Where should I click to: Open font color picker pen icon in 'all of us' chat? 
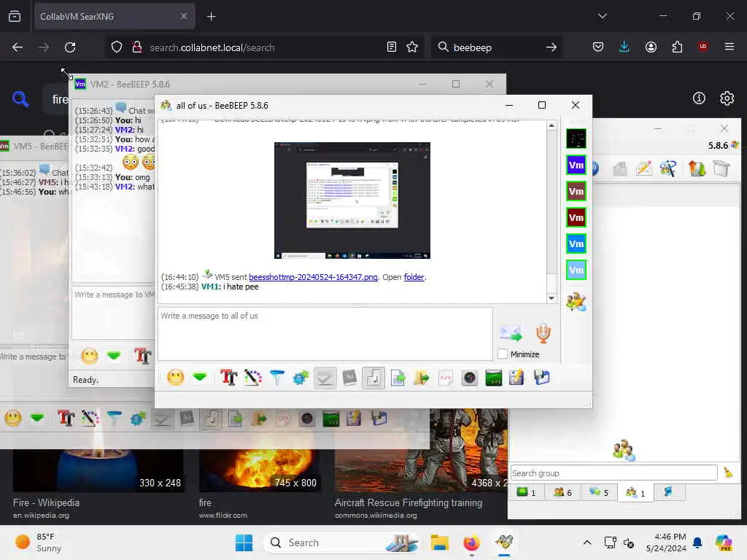(253, 378)
